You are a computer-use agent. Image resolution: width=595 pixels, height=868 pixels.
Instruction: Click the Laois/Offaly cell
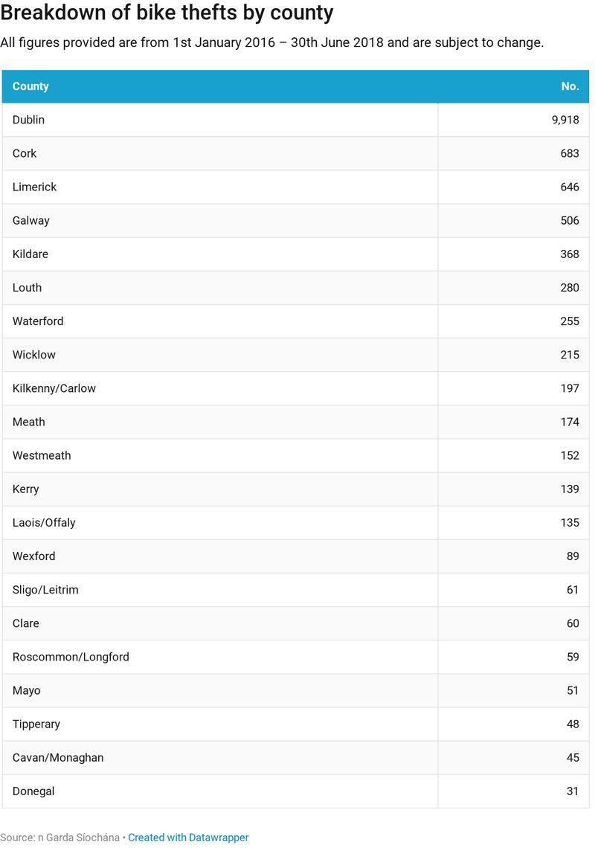tap(44, 522)
